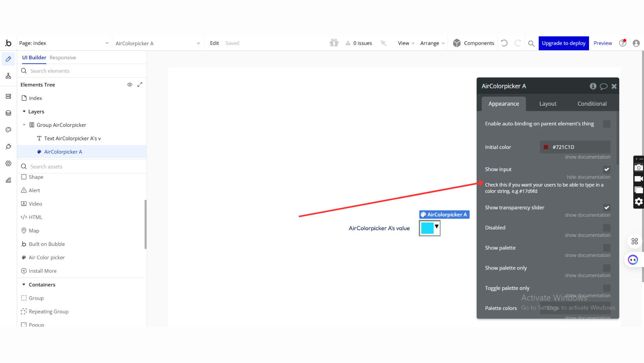Click the Upgrade to deploy button

click(563, 43)
